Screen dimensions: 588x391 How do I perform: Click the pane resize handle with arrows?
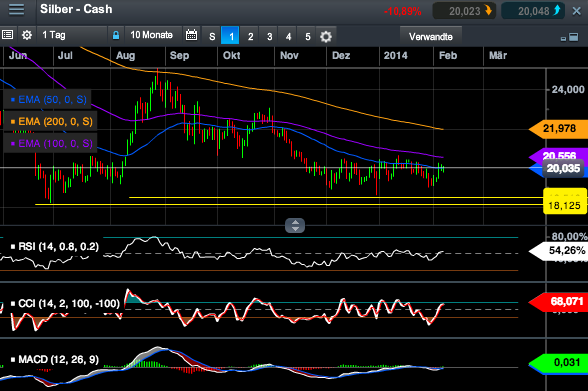click(295, 225)
